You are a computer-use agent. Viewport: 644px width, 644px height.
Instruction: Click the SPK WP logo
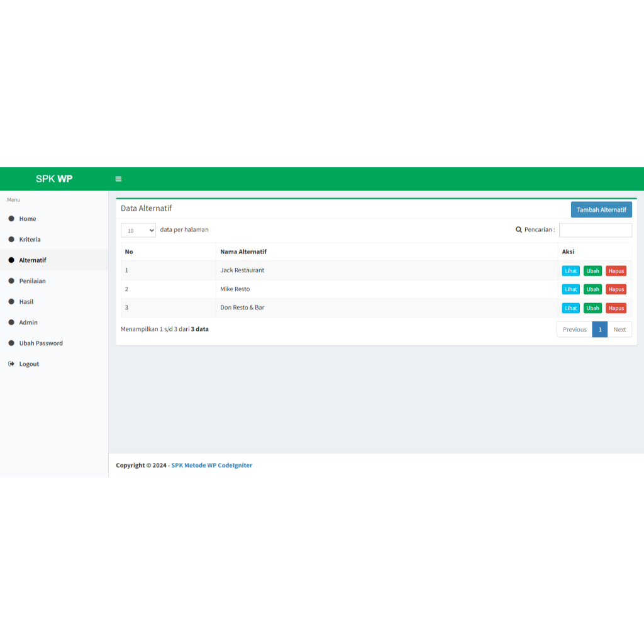pos(54,179)
